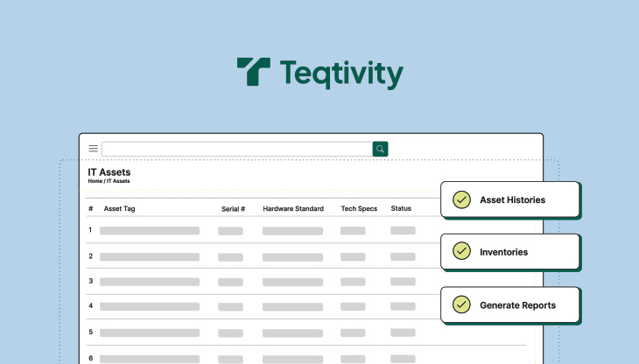Select the Asset Histories card
The height and width of the screenshot is (364, 639).
click(x=512, y=199)
